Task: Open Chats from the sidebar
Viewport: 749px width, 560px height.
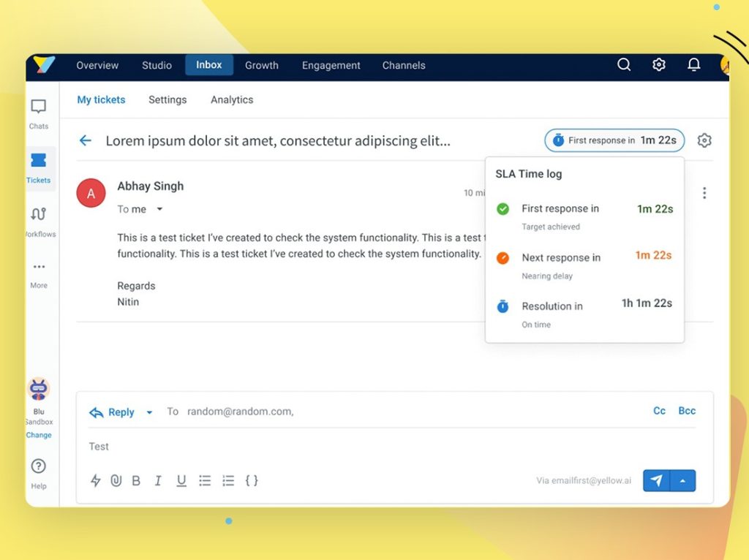Action: (39, 114)
